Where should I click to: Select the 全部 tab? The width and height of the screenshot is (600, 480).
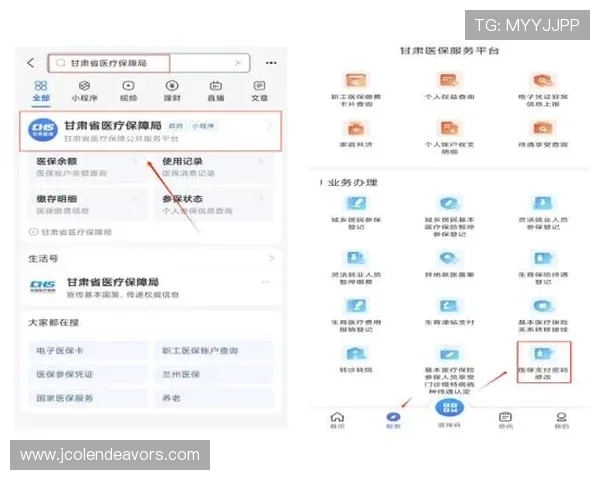pyautogui.click(x=41, y=91)
